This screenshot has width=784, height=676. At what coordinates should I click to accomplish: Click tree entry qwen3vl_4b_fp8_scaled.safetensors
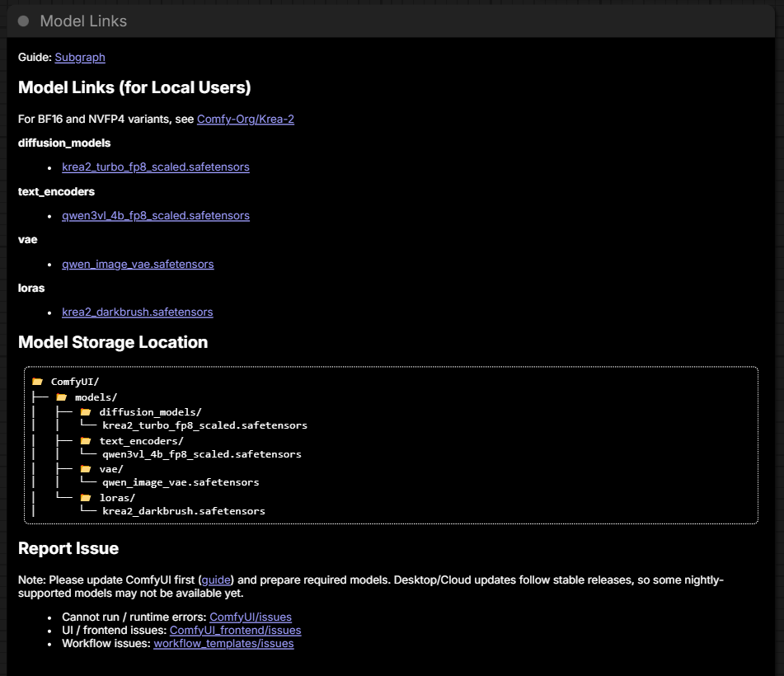pyautogui.click(x=202, y=454)
